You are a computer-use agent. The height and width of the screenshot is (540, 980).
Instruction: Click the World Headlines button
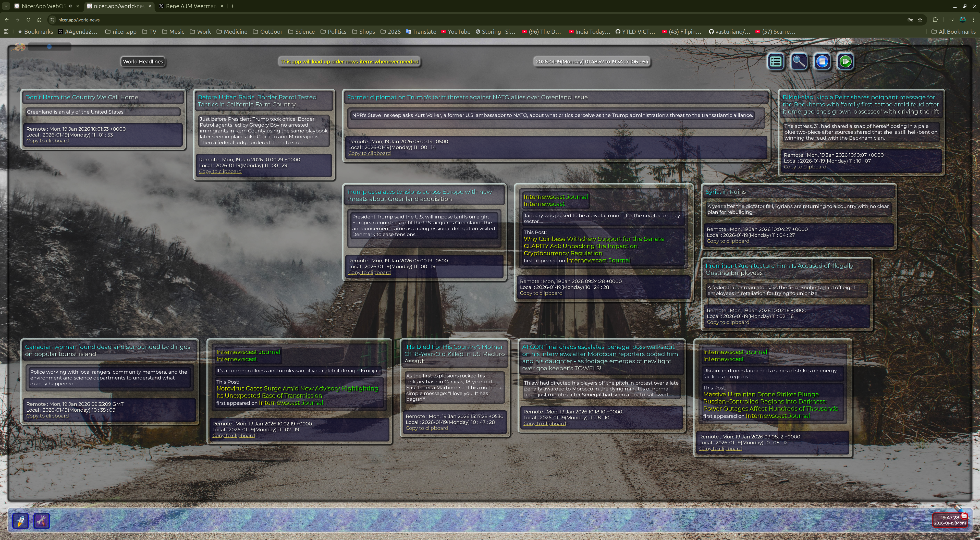coord(143,62)
